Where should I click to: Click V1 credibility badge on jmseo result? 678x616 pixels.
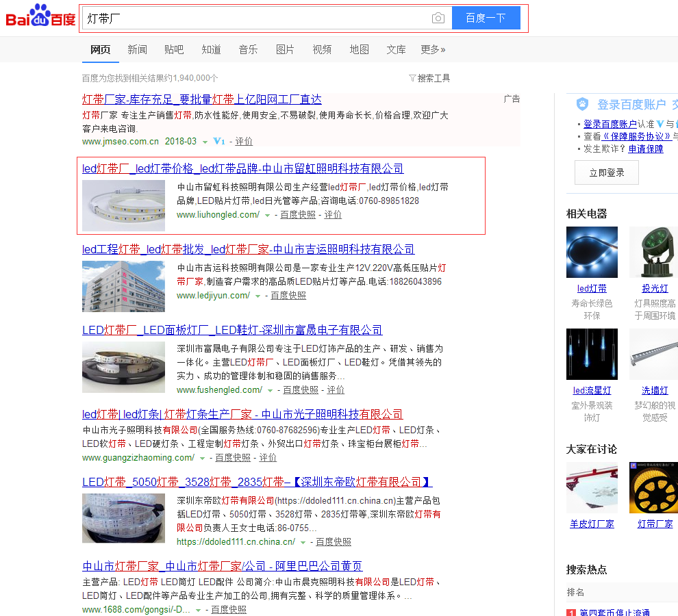pyautogui.click(x=218, y=142)
